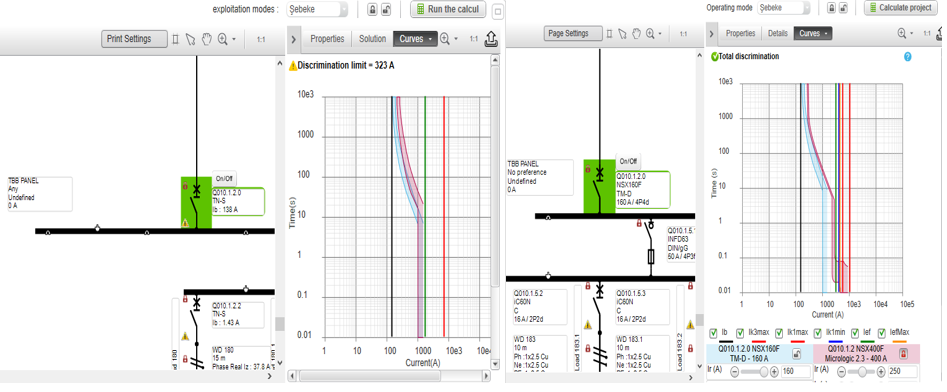Screen dimensions: 947x392
Task: Toggle the Ik1min curve checkbox
Action: click(818, 333)
